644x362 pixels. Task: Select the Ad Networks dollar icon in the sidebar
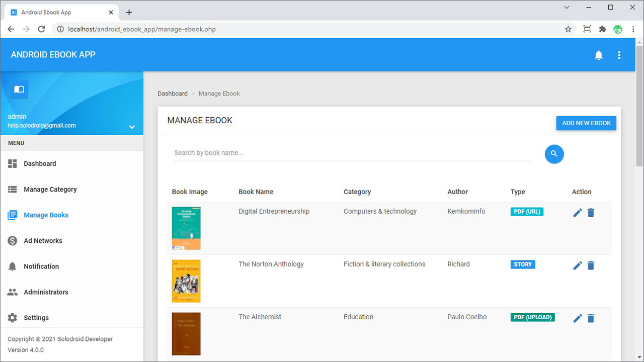pyautogui.click(x=12, y=240)
